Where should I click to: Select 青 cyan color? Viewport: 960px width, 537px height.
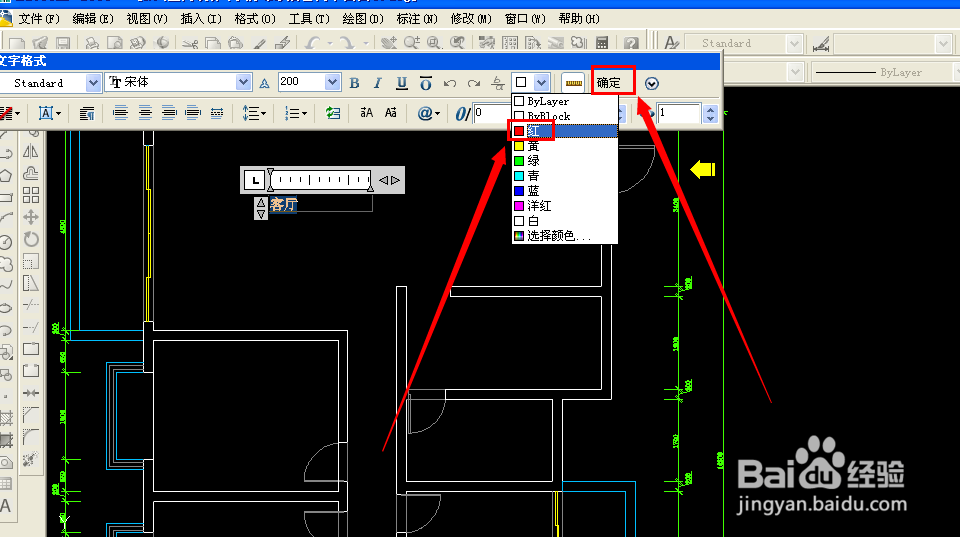click(564, 176)
